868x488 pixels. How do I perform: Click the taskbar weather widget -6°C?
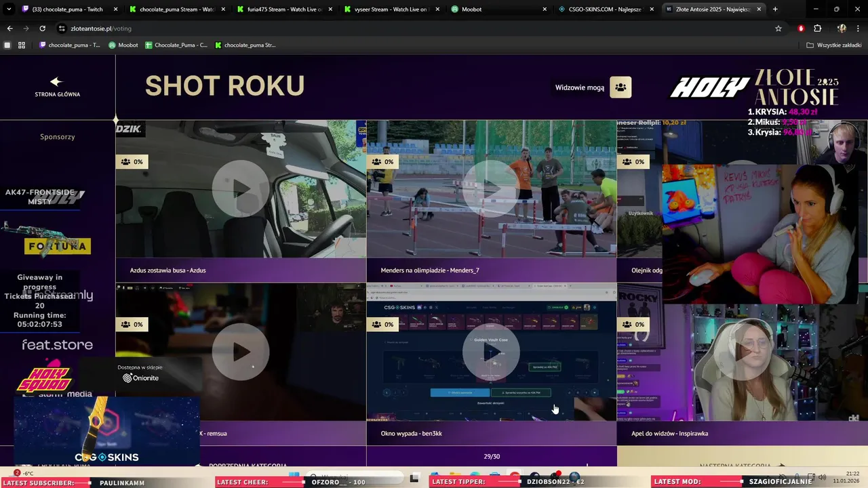click(23, 473)
